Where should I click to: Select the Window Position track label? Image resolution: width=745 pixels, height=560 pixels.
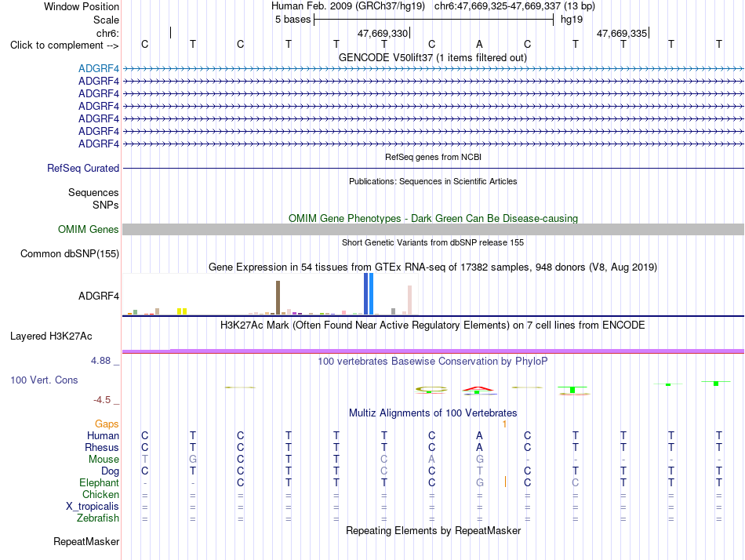click(82, 6)
